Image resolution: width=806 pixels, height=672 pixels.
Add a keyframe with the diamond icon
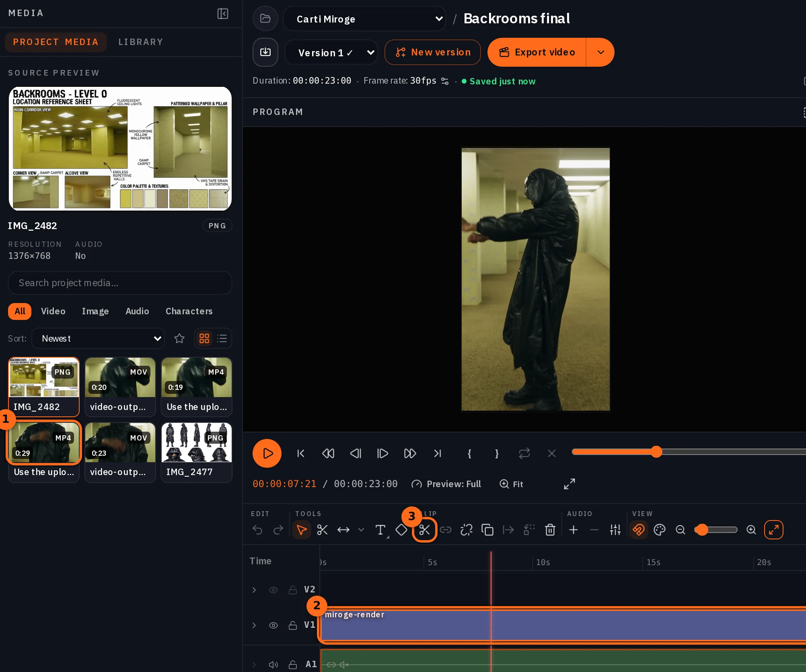coord(401,530)
